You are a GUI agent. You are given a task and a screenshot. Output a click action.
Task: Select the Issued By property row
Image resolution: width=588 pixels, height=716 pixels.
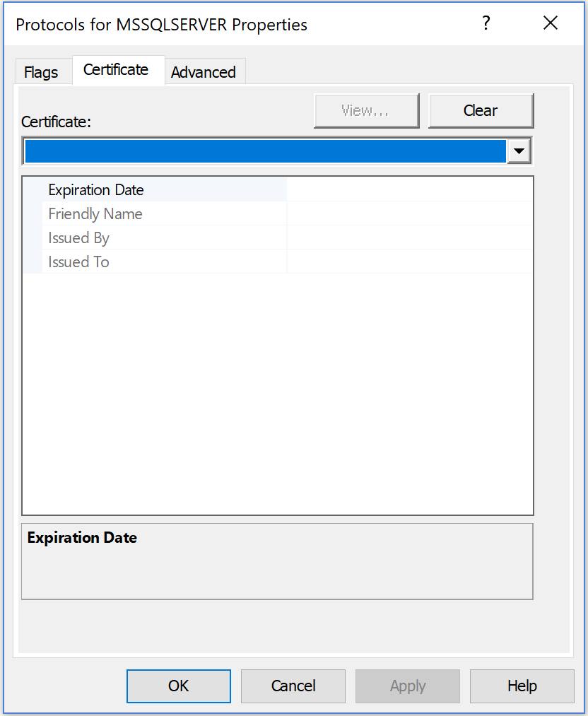[78, 237]
